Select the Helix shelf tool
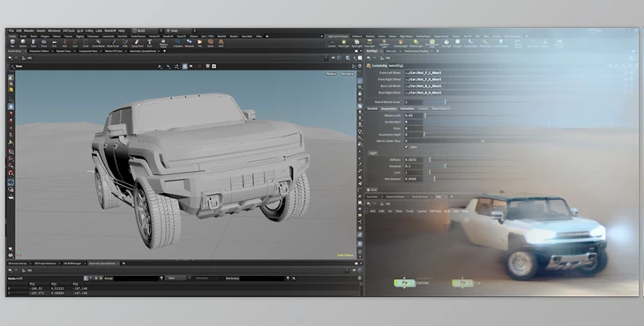644x326 pixels. coord(221,42)
